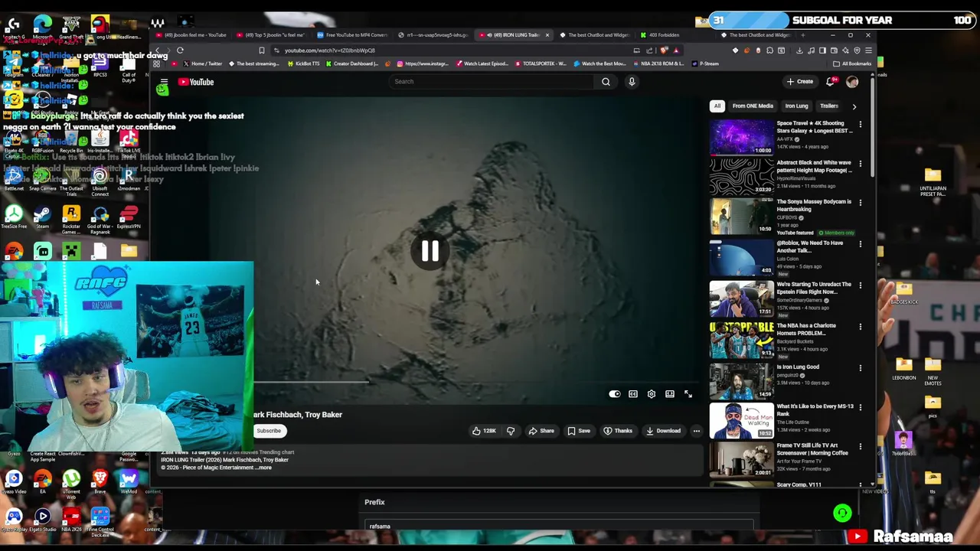Open options for Frame TV Still Life video

pos(860,447)
